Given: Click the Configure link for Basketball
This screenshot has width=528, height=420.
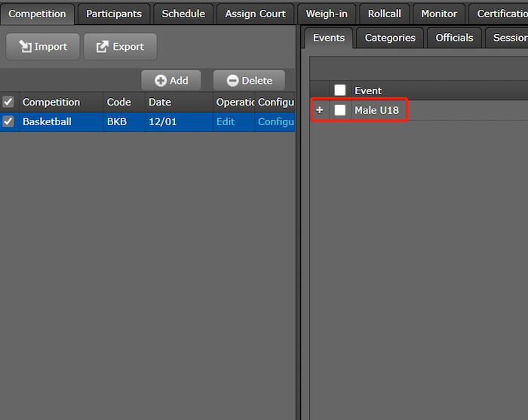Looking at the screenshot, I should point(275,121).
